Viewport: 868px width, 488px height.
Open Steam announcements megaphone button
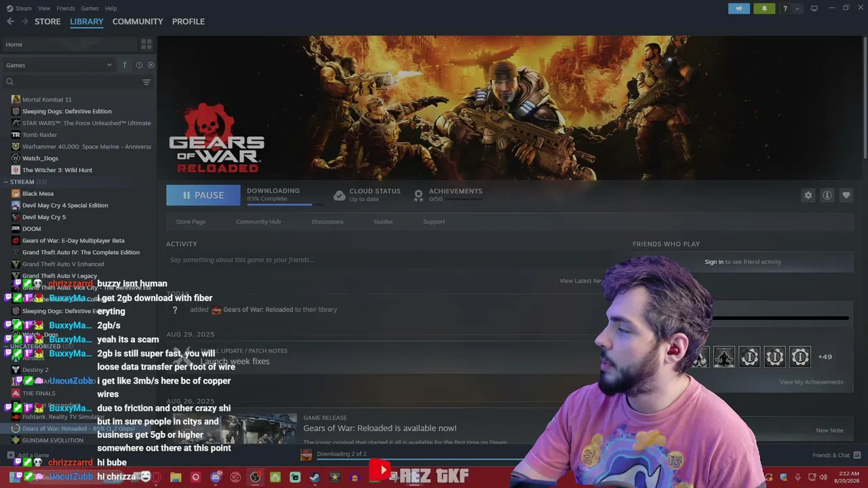[x=739, y=9]
